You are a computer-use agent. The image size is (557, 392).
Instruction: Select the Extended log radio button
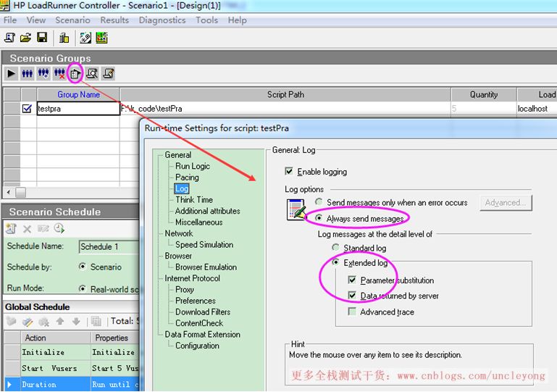click(x=335, y=262)
